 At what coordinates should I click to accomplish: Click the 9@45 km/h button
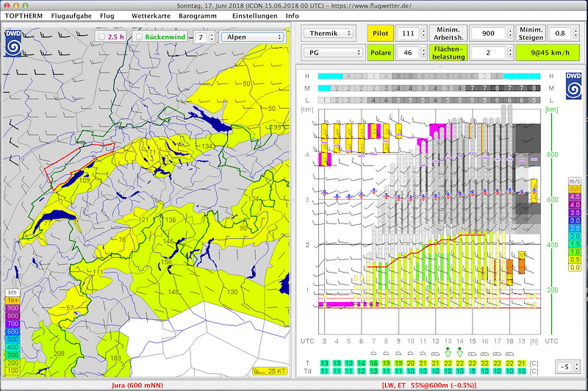click(548, 52)
